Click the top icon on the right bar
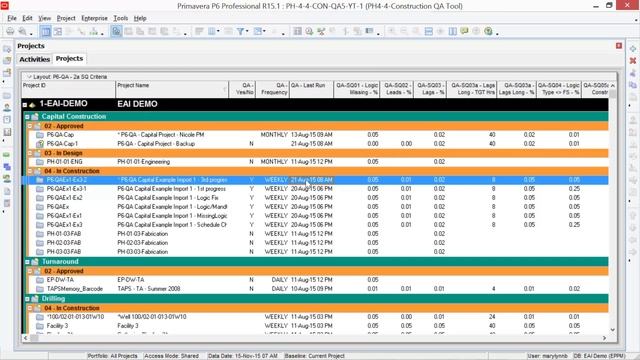The height and width of the screenshot is (360, 640). (x=633, y=49)
